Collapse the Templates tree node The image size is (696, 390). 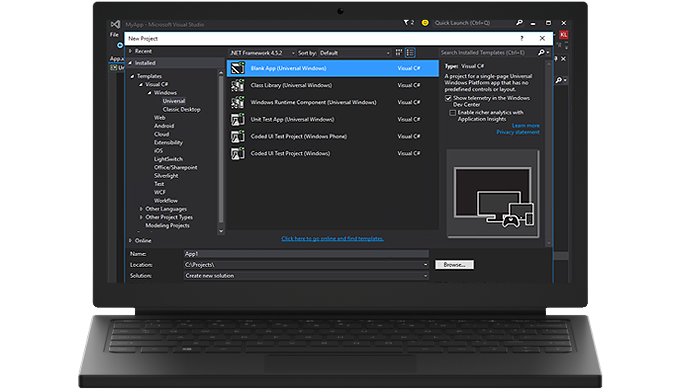[x=132, y=76]
